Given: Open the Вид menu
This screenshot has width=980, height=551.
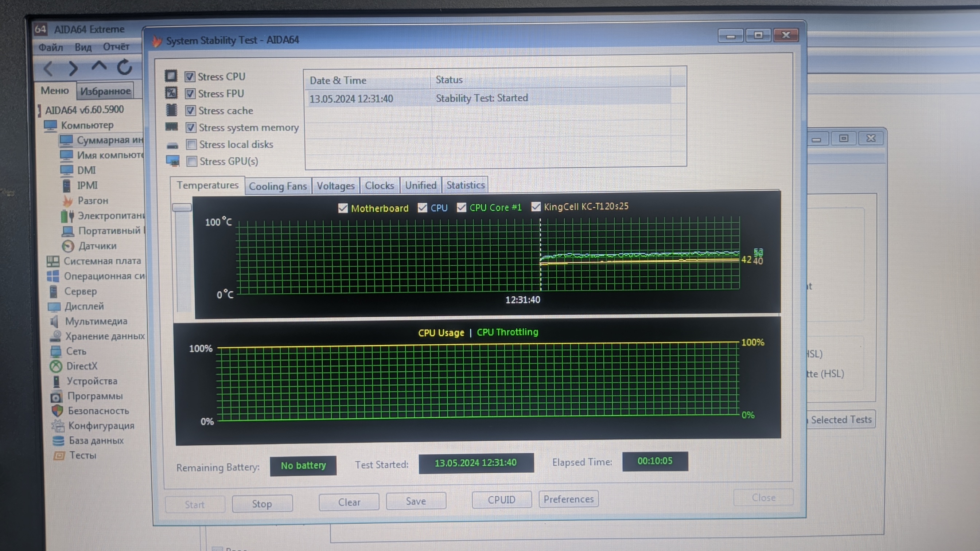Looking at the screenshot, I should (83, 47).
